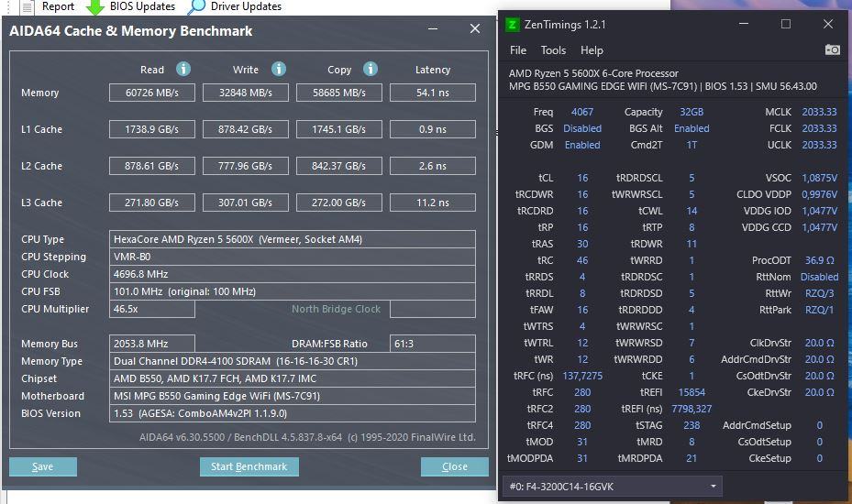Click the Memory Read value 60726 MB/s
This screenshot has height=504, width=852.
point(152,93)
